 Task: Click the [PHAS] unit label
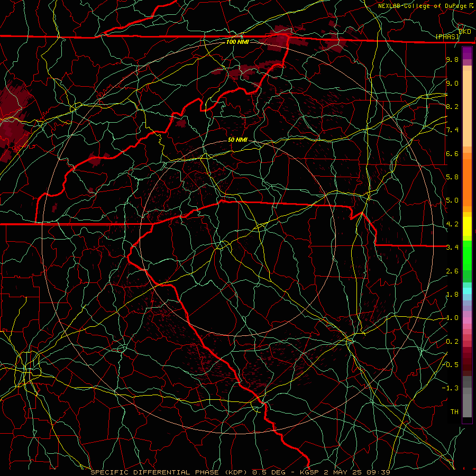[447, 36]
